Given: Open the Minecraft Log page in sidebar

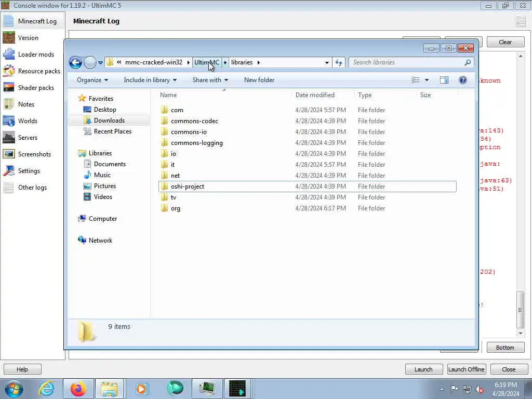Looking at the screenshot, I should (33, 21).
